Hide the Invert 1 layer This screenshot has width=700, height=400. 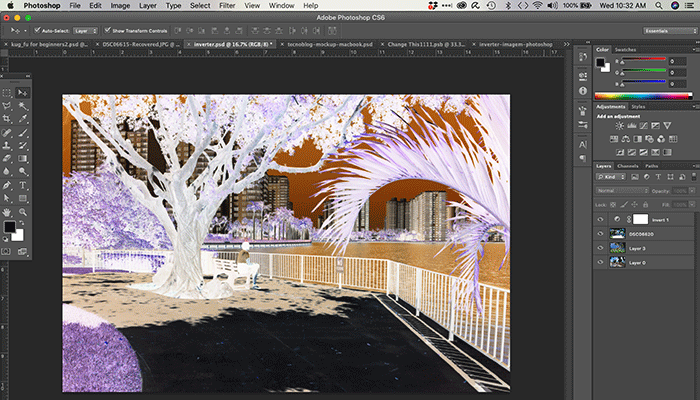click(601, 219)
